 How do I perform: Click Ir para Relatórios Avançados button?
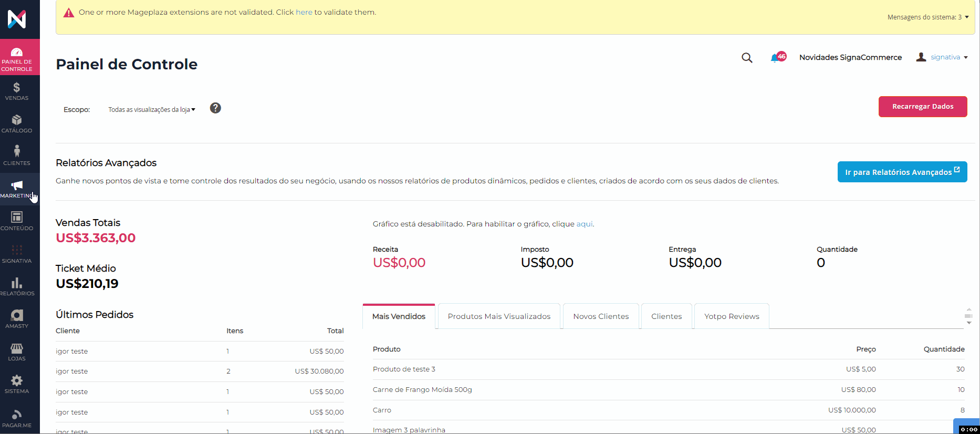click(x=902, y=172)
